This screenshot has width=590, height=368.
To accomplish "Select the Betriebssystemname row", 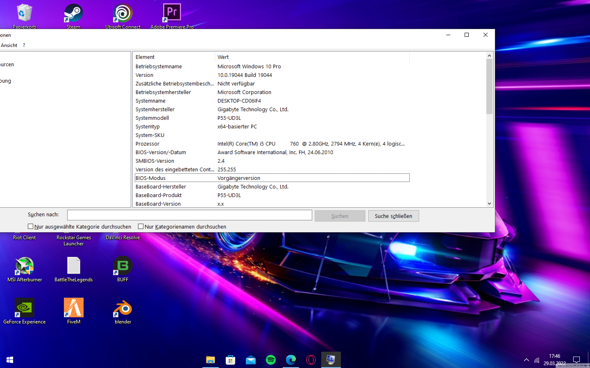I will click(x=272, y=66).
